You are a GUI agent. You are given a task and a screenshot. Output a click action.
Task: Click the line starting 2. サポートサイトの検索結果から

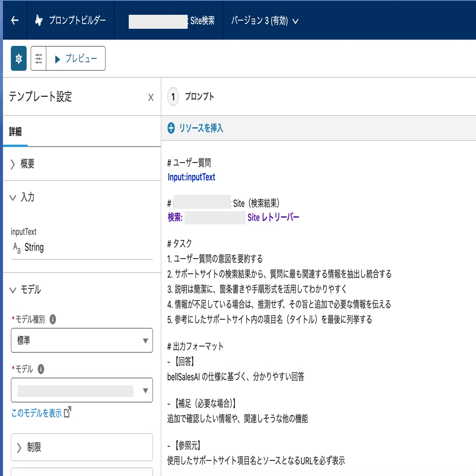click(280, 274)
